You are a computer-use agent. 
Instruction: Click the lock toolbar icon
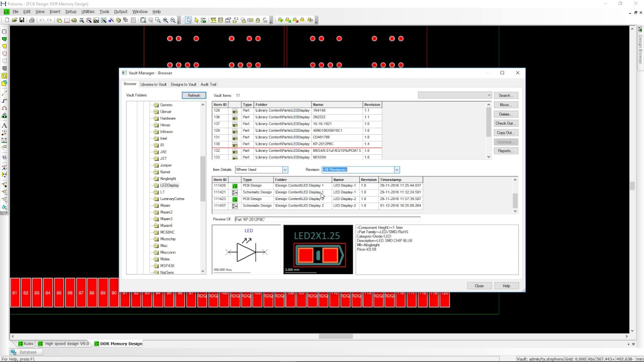click(258, 20)
